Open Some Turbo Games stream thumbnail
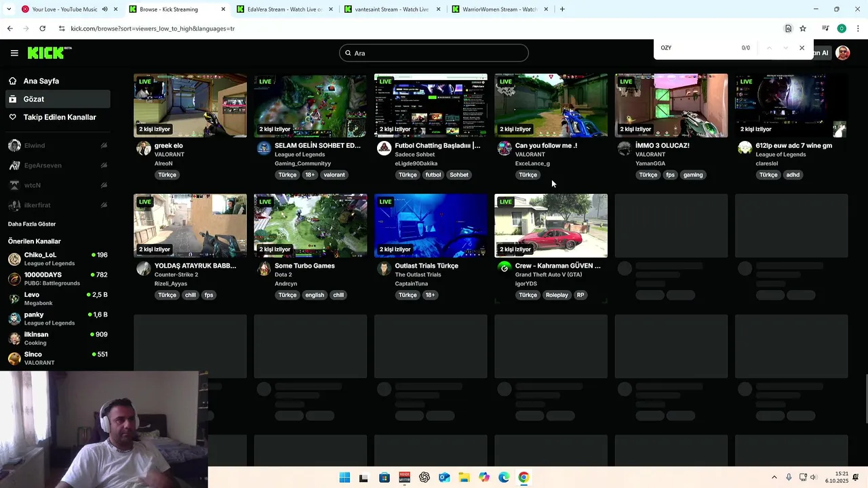 (311, 226)
